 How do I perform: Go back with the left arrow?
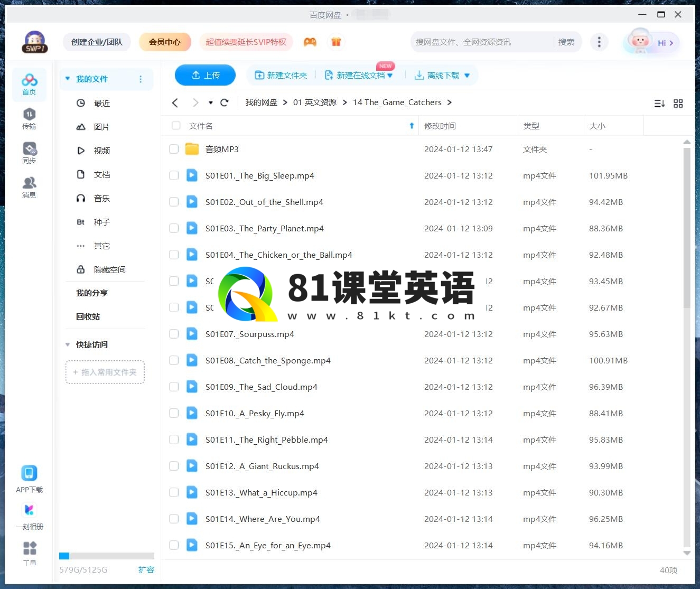tap(175, 102)
